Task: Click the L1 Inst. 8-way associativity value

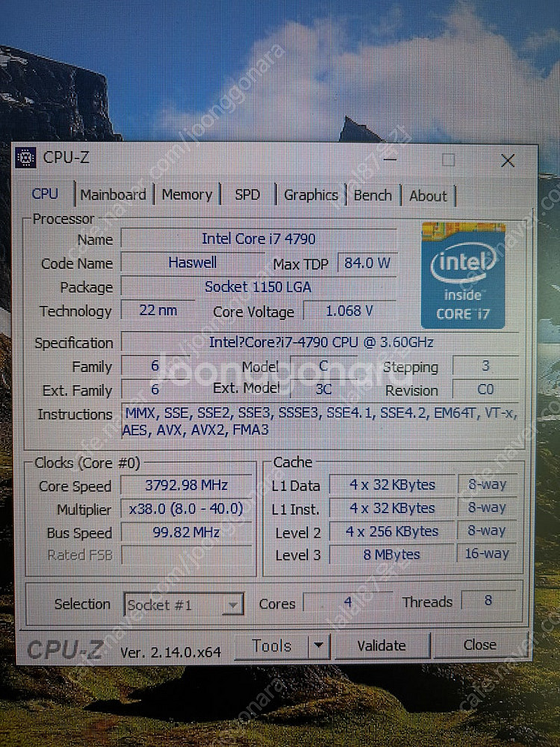Action: [x=487, y=508]
